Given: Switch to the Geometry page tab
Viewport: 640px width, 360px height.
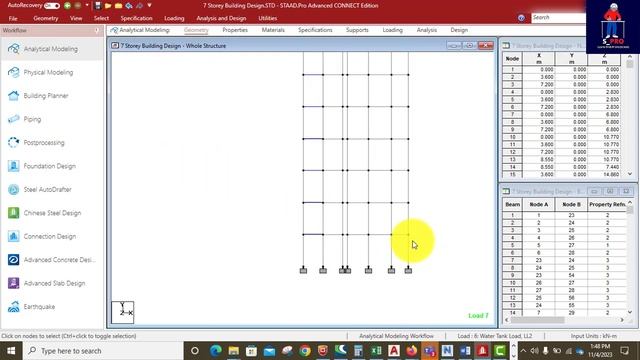Looking at the screenshot, I should [x=196, y=30].
